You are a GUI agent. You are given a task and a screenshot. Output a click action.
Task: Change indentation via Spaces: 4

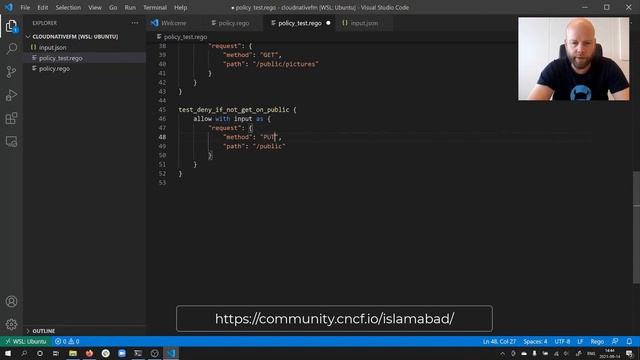(x=535, y=341)
